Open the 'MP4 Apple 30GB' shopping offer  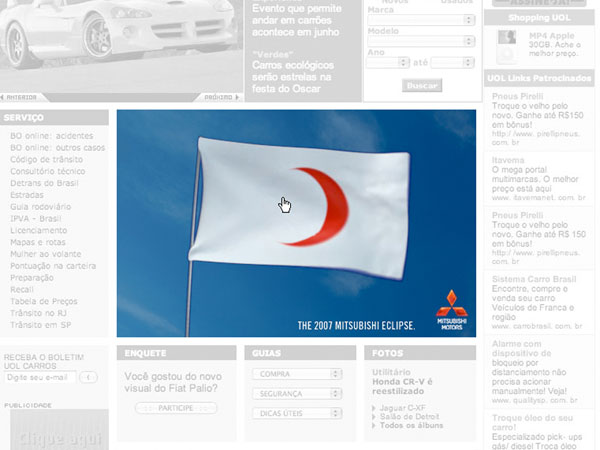554,44
